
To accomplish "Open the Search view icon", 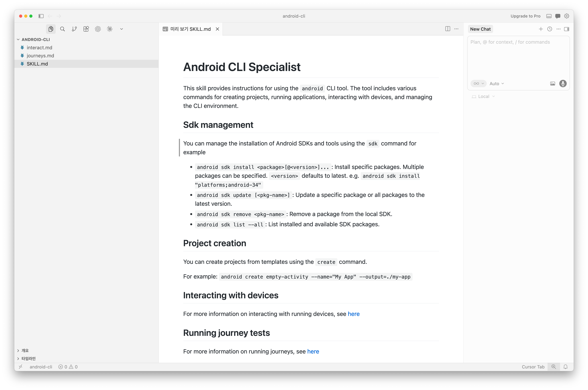I will [x=62, y=29].
